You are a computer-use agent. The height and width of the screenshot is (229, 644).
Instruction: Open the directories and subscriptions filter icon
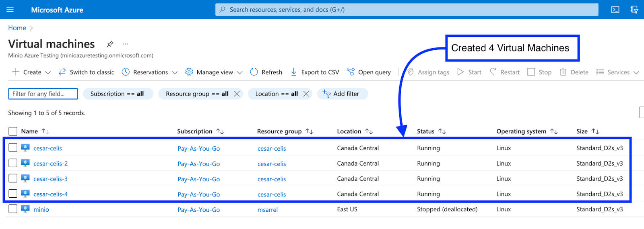[634, 10]
